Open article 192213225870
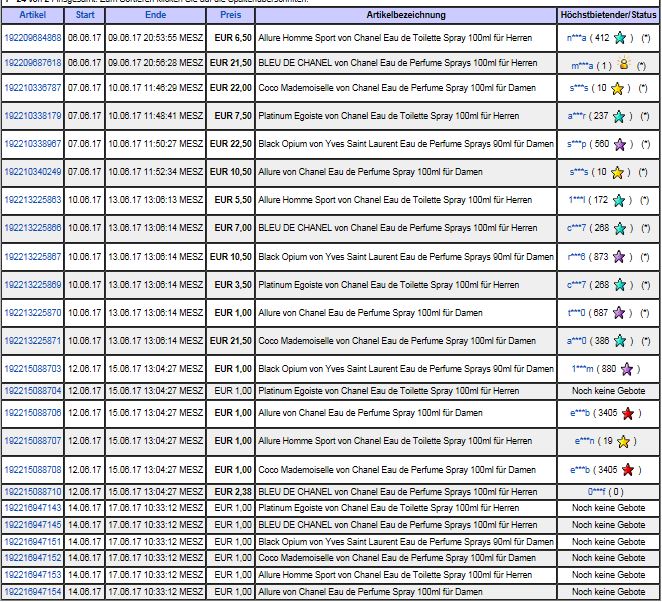Viewport: 662px width, 602px height. pyautogui.click(x=33, y=313)
